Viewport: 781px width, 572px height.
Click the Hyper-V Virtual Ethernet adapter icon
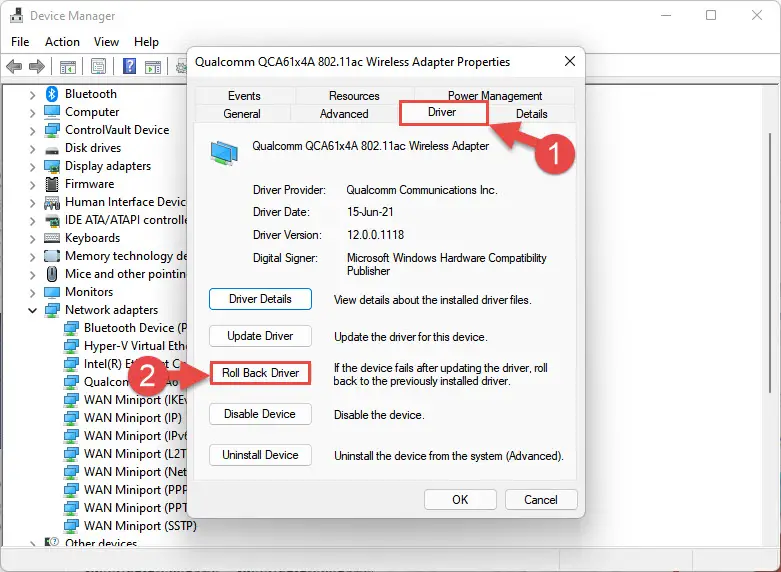point(71,346)
